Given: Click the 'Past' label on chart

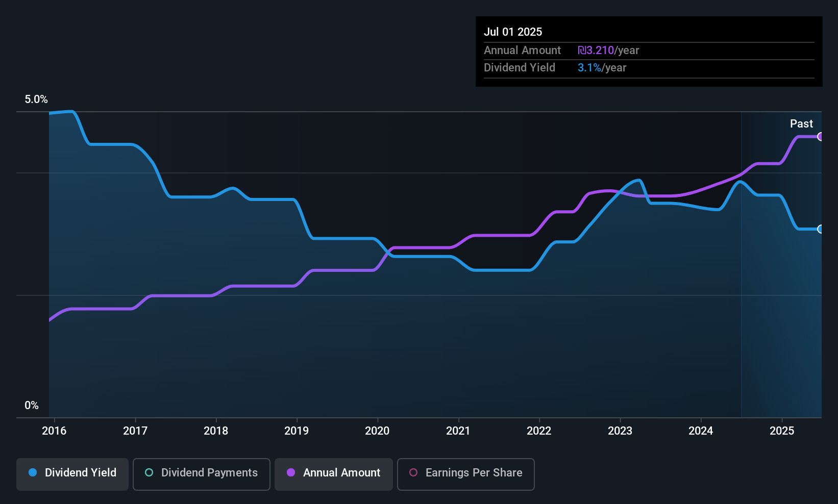Looking at the screenshot, I should click(x=801, y=123).
